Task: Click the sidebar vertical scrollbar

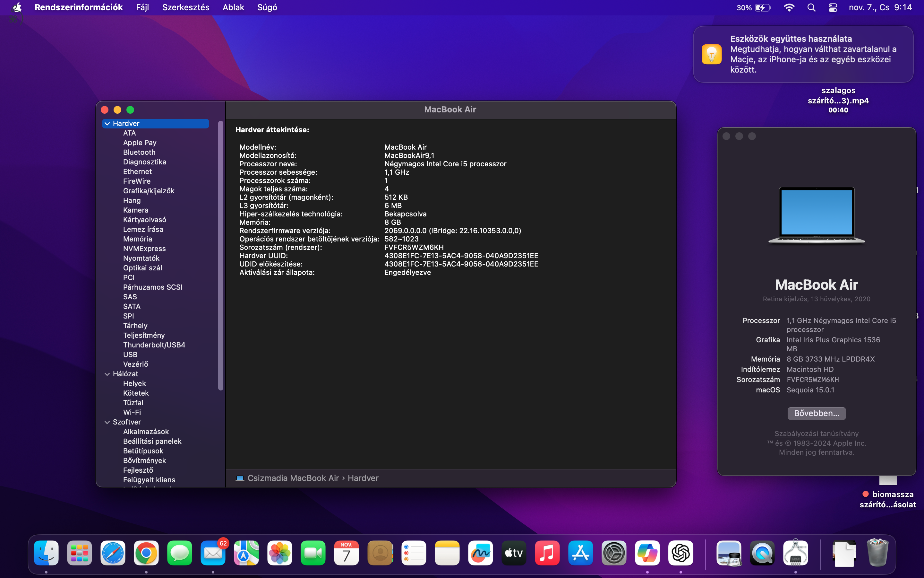Action: click(220, 255)
